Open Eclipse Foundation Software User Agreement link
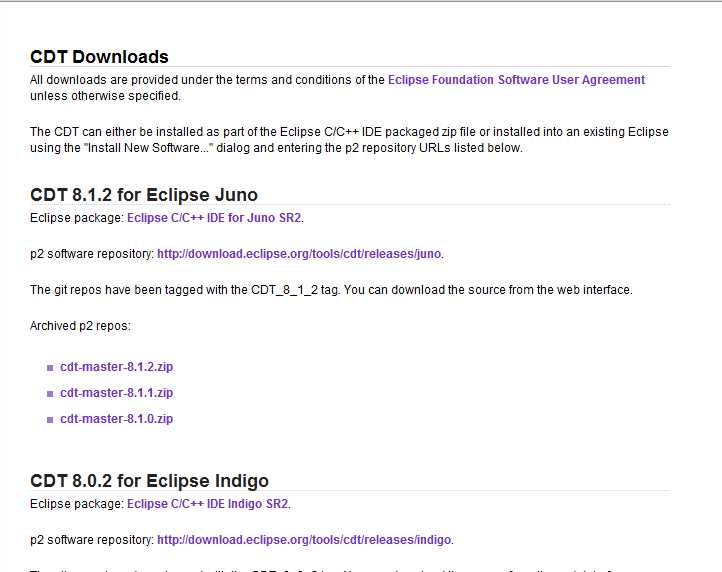Viewport: 722px width, 572px height. click(516, 80)
